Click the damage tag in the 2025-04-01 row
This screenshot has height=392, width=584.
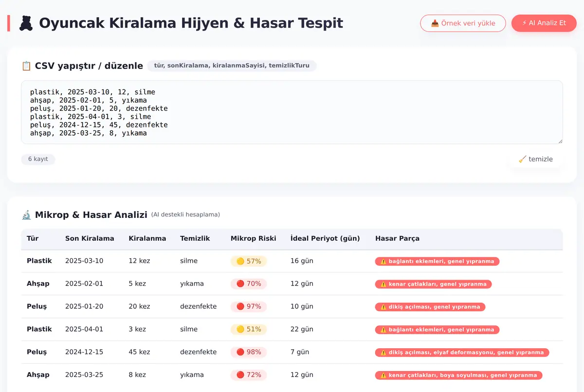(x=437, y=330)
